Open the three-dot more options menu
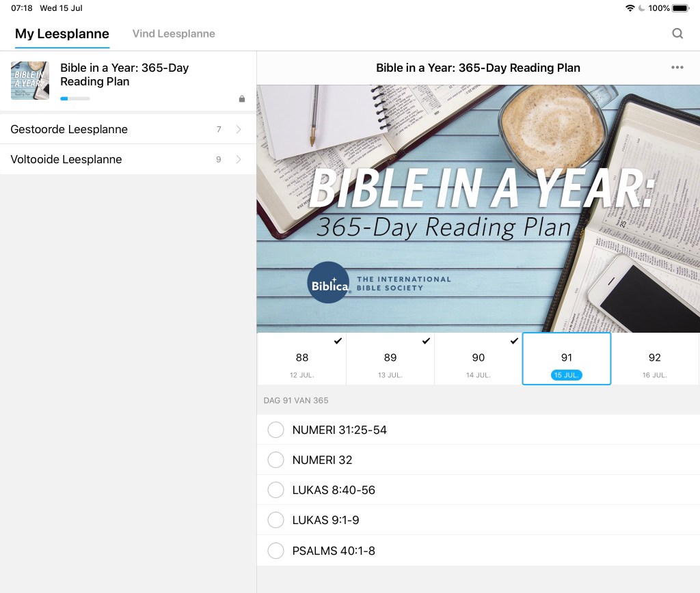 (677, 68)
